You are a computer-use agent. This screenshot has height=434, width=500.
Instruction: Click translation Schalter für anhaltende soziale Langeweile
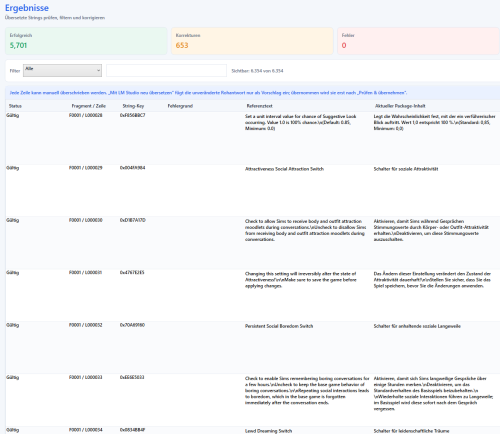(417, 326)
